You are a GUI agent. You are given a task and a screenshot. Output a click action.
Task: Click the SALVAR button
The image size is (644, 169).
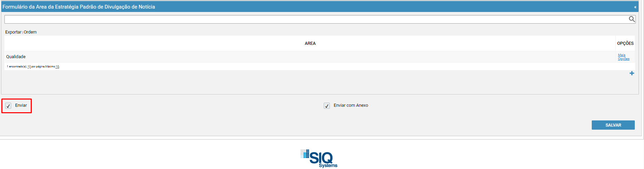(x=613, y=125)
